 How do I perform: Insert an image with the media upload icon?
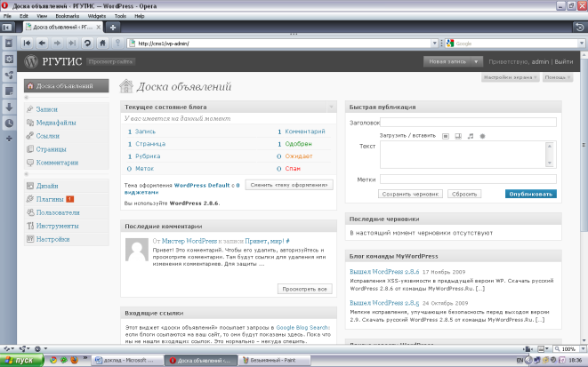pos(446,136)
